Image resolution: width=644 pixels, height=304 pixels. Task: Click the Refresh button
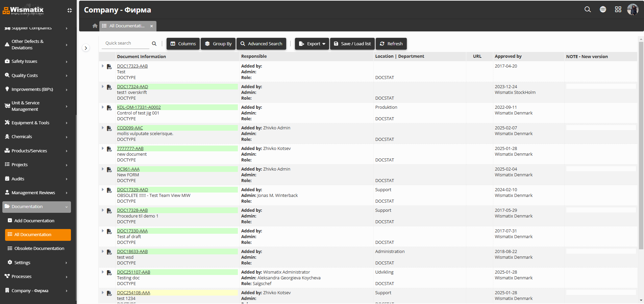click(391, 44)
